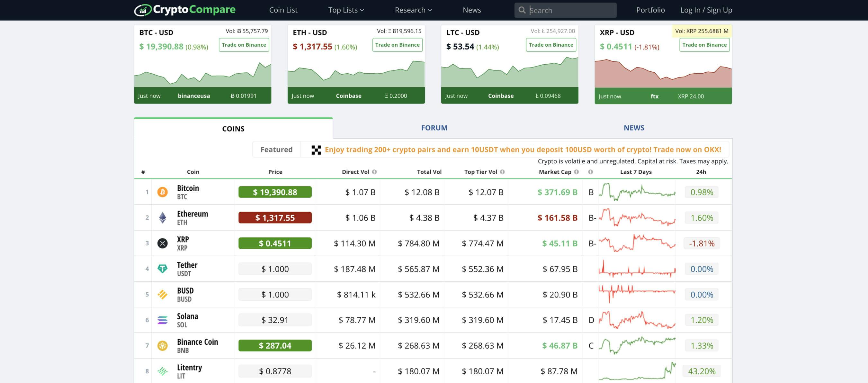Click the Market Cap info icon
Image resolution: width=868 pixels, height=383 pixels.
click(577, 172)
